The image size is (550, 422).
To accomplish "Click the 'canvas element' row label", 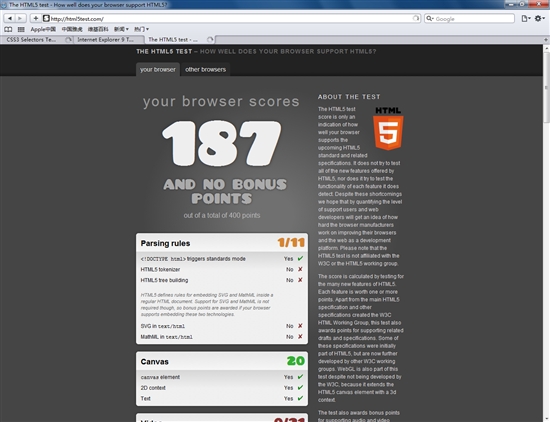I will pos(160,377).
